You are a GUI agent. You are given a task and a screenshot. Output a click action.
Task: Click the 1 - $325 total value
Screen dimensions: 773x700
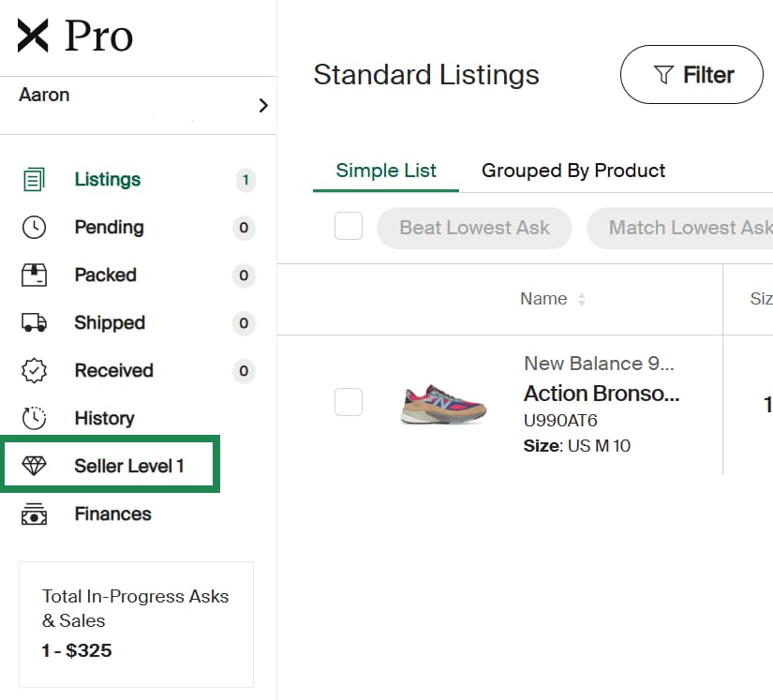(x=77, y=650)
